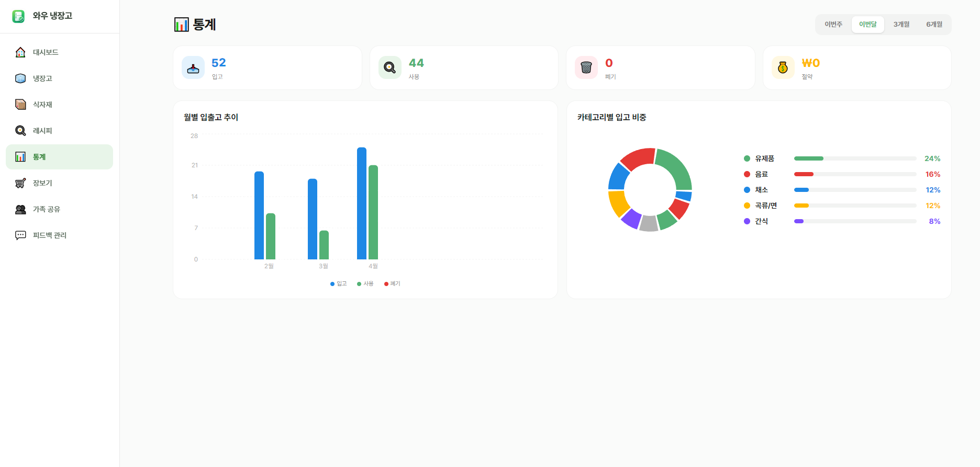The height and width of the screenshot is (467, 980).
Task: Open the 냉장고 menu item
Action: [x=60, y=78]
